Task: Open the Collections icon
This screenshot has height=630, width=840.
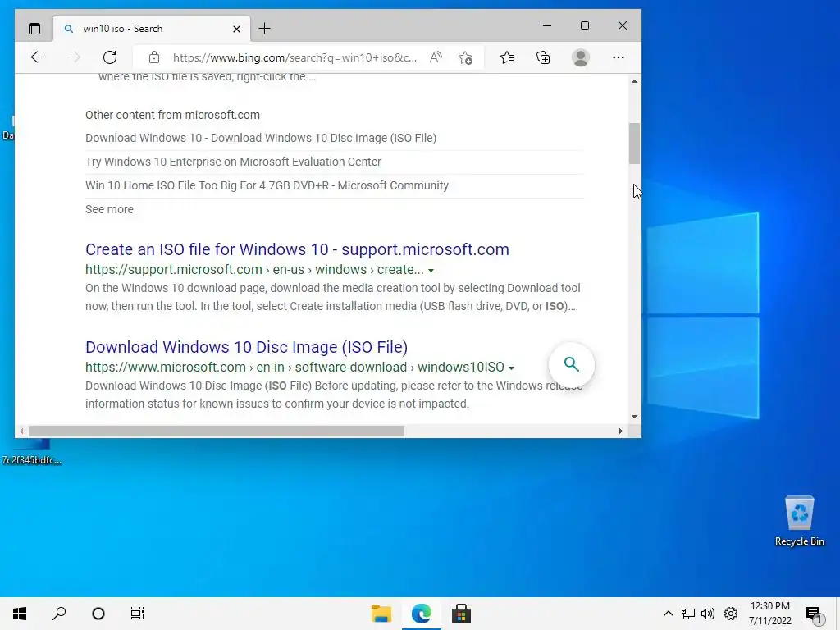Action: coord(543,57)
